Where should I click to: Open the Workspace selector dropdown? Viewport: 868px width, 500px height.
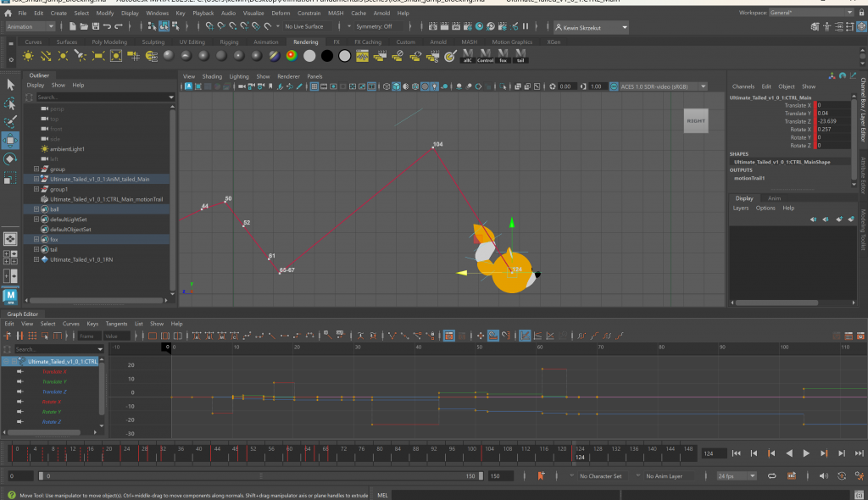(x=811, y=13)
